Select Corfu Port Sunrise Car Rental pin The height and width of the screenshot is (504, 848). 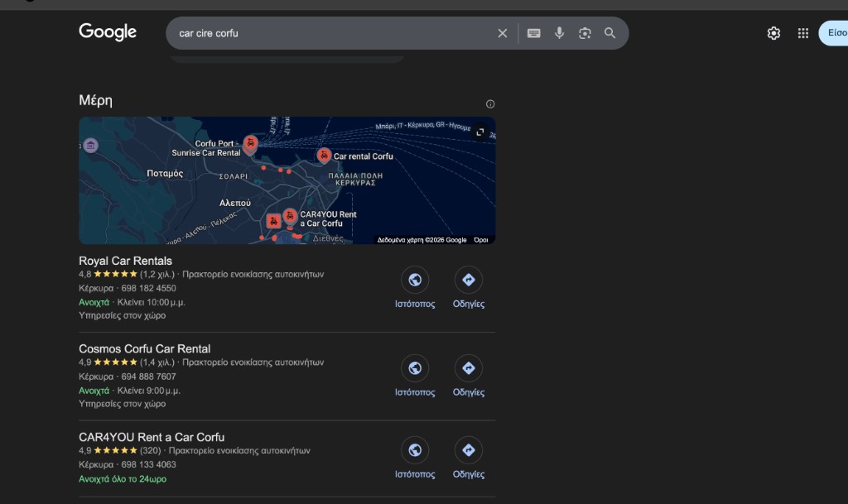click(250, 144)
